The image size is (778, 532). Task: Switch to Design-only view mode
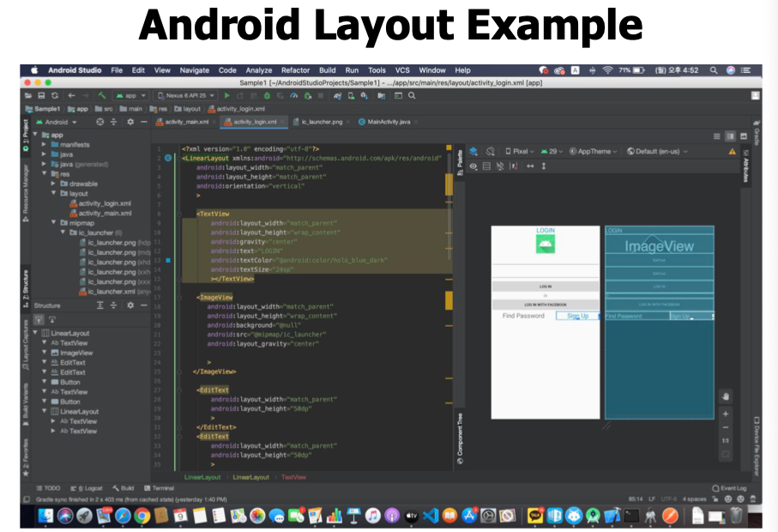point(744,136)
